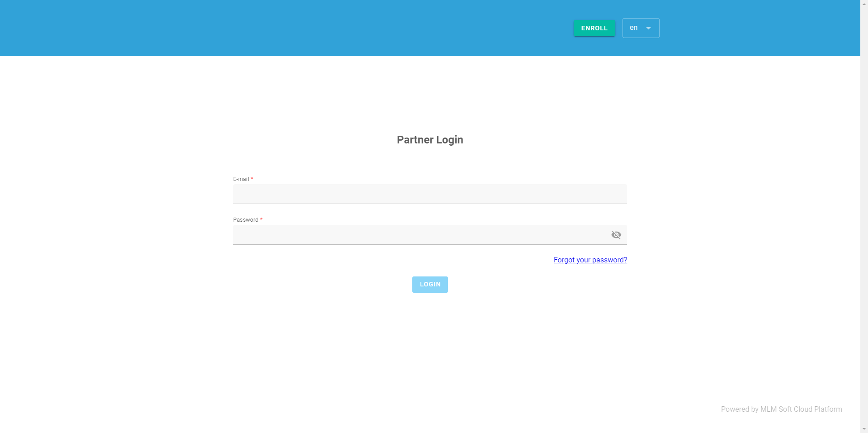The width and height of the screenshot is (868, 433).
Task: Toggle password visibility eye icon
Action: 616,235
